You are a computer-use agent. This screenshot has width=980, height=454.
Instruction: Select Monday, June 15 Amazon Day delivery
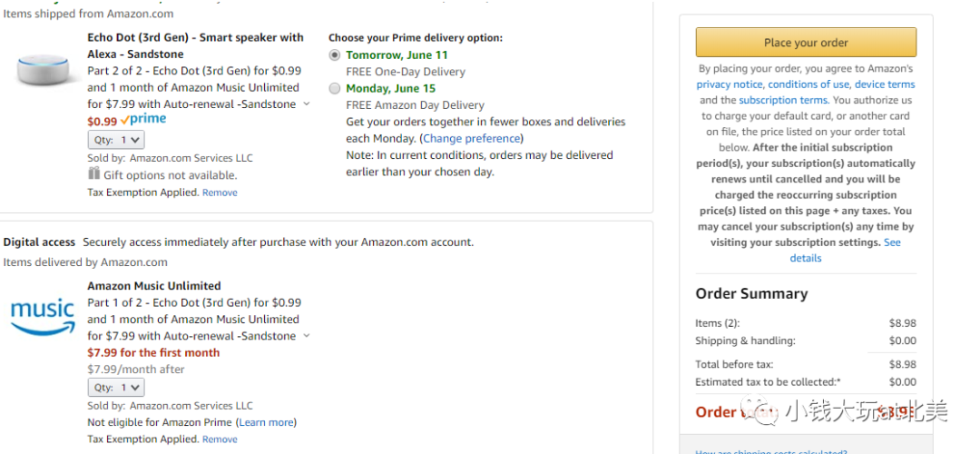335,88
